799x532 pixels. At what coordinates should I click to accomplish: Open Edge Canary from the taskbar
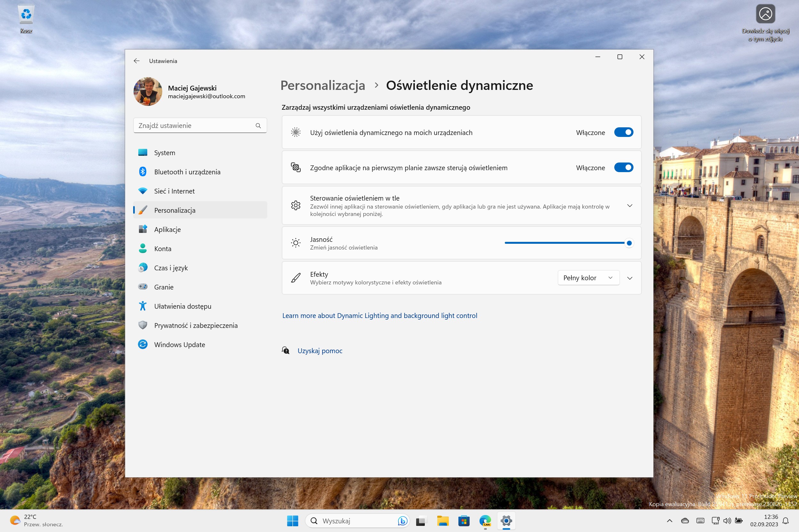tap(485, 521)
